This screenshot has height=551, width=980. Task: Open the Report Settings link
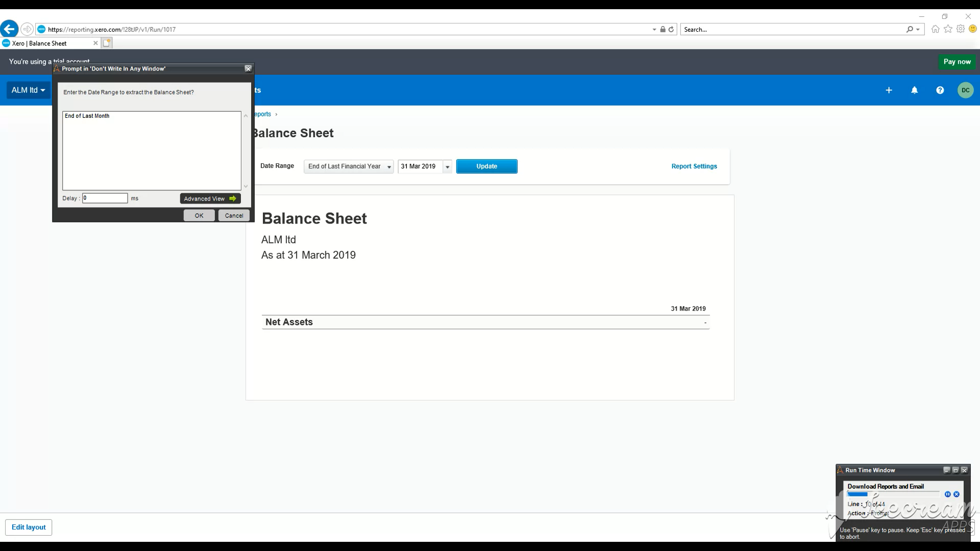(x=694, y=166)
